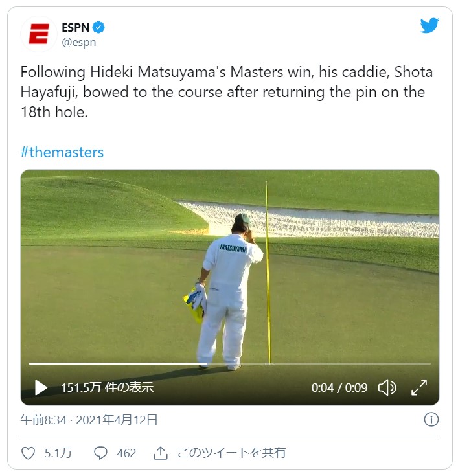Click the share upload arrow icon
458x476 pixels.
pos(161,453)
